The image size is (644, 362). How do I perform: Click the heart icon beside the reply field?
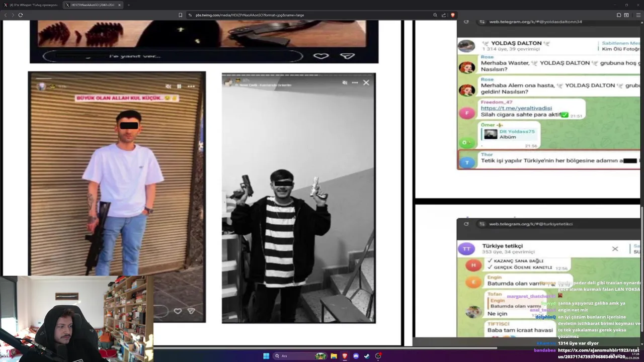click(x=321, y=56)
